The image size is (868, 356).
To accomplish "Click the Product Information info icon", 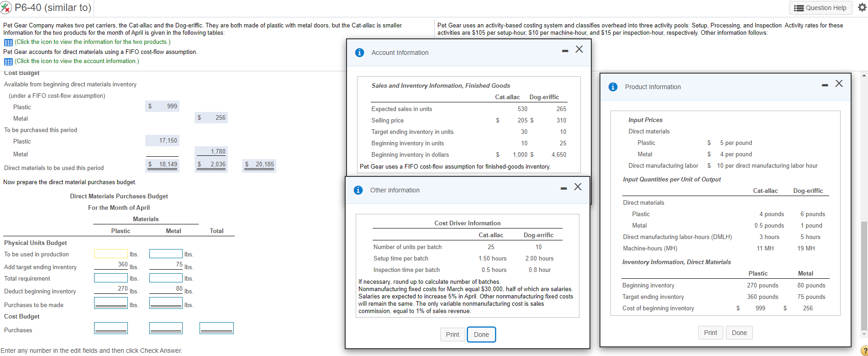I will pos(613,87).
